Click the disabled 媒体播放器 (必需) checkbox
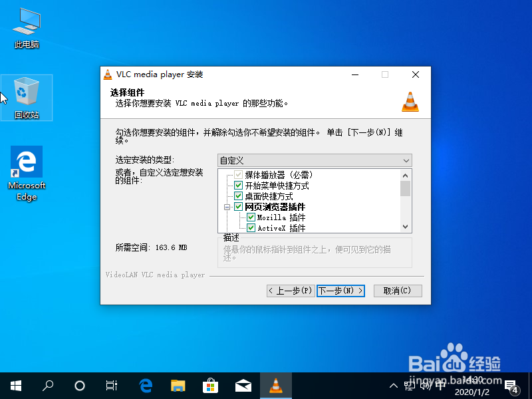Image resolution: width=532 pixels, height=399 pixels. click(x=238, y=175)
